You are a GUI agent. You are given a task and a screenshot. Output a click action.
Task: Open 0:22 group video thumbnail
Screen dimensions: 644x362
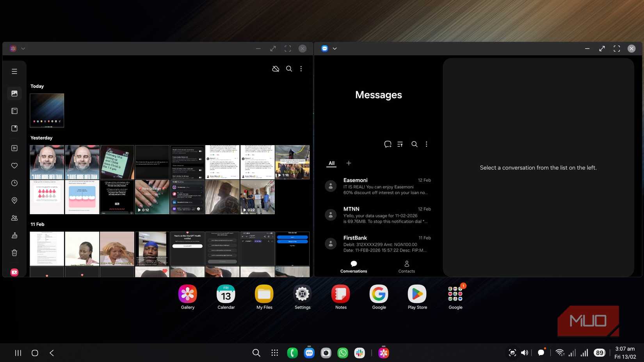[x=258, y=197]
